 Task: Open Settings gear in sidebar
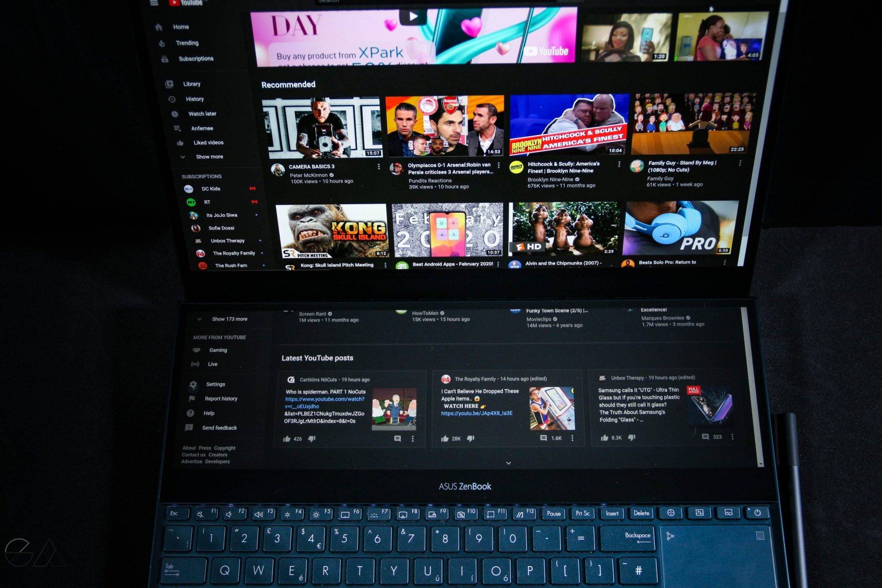click(x=193, y=384)
